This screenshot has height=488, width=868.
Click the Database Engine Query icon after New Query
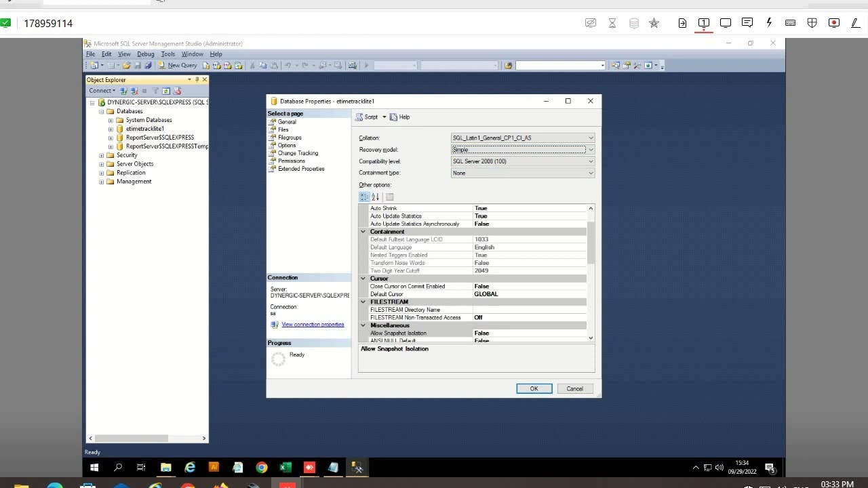coord(207,66)
